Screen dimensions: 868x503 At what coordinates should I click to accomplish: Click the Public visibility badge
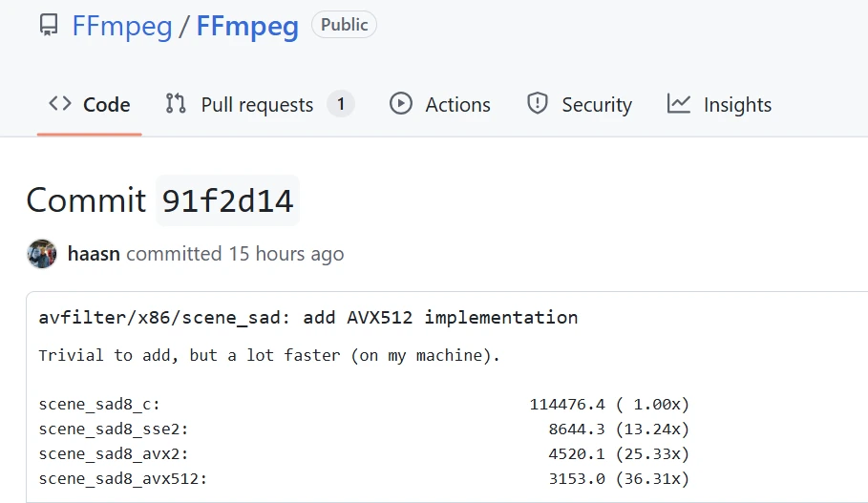point(344,26)
